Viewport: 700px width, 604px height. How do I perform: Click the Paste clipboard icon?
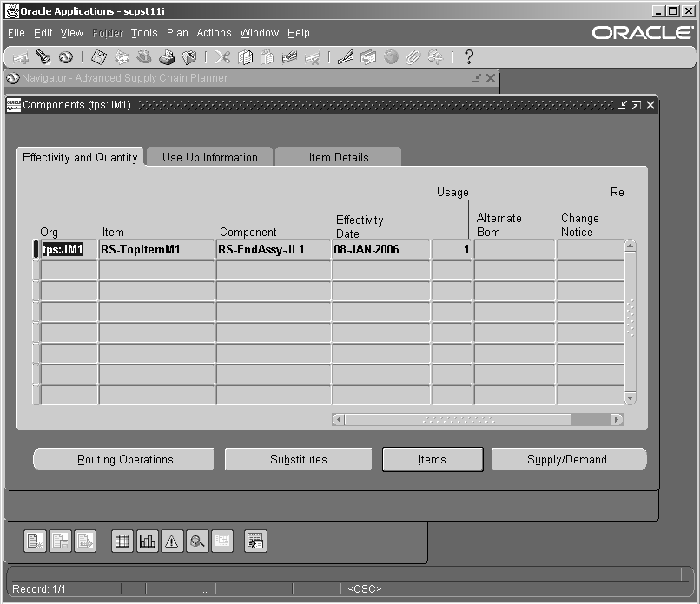click(267, 57)
